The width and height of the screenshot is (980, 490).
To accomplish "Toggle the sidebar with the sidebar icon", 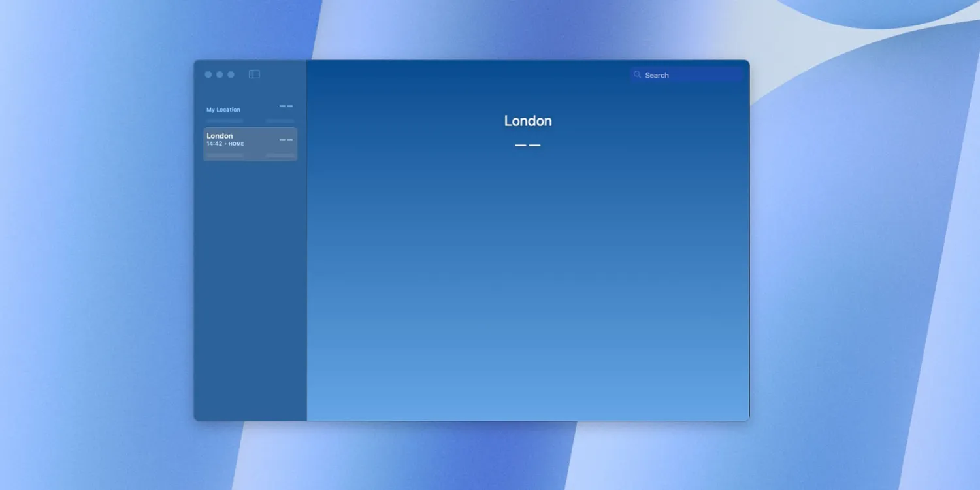I will point(254,74).
